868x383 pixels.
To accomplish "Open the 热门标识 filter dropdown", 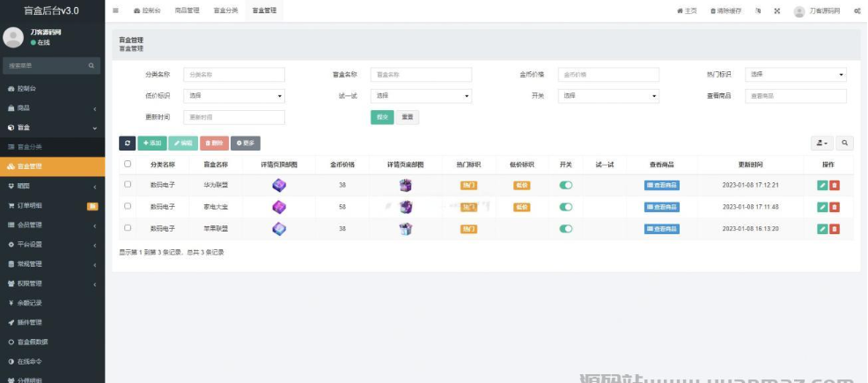I will coord(796,74).
